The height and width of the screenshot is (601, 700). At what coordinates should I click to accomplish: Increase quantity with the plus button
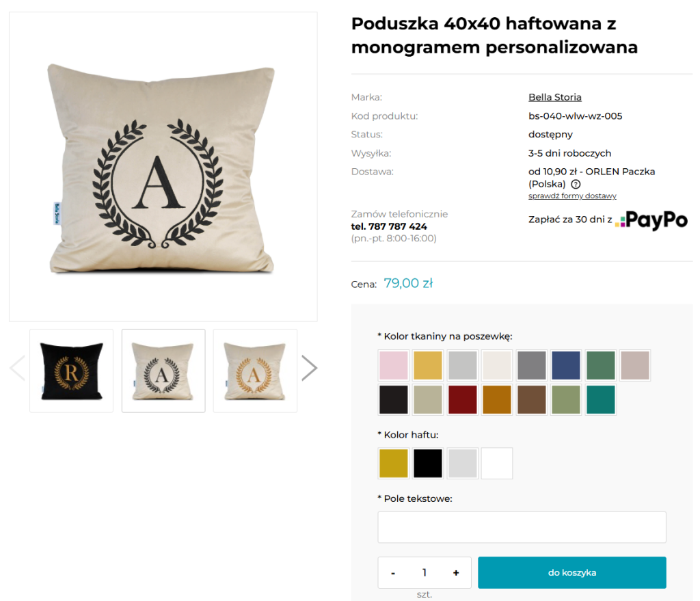click(x=456, y=572)
